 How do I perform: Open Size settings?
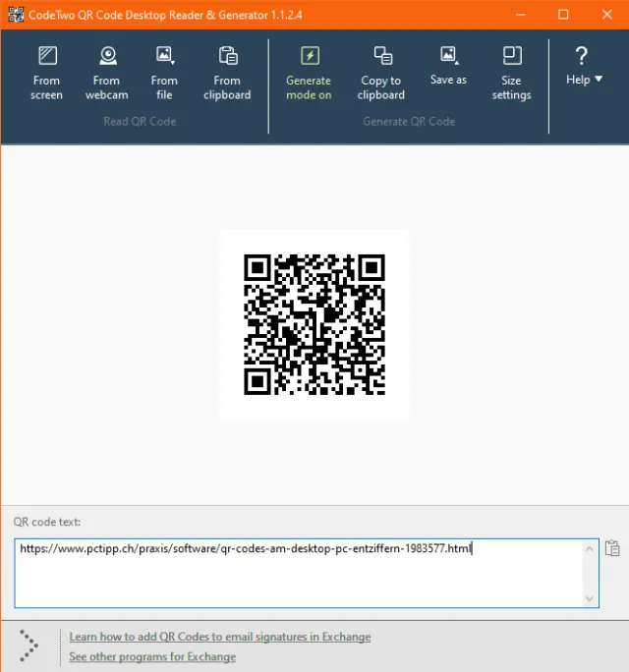pyautogui.click(x=511, y=73)
